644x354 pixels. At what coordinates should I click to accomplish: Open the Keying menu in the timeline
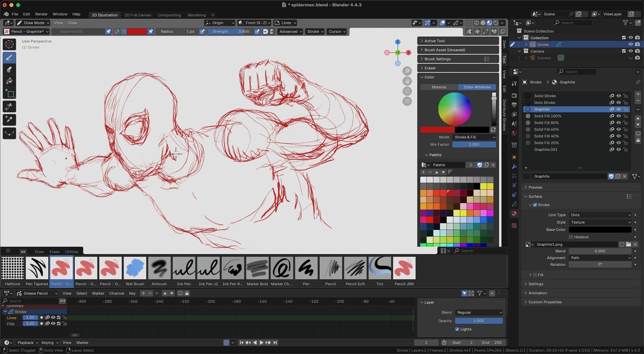(49, 342)
